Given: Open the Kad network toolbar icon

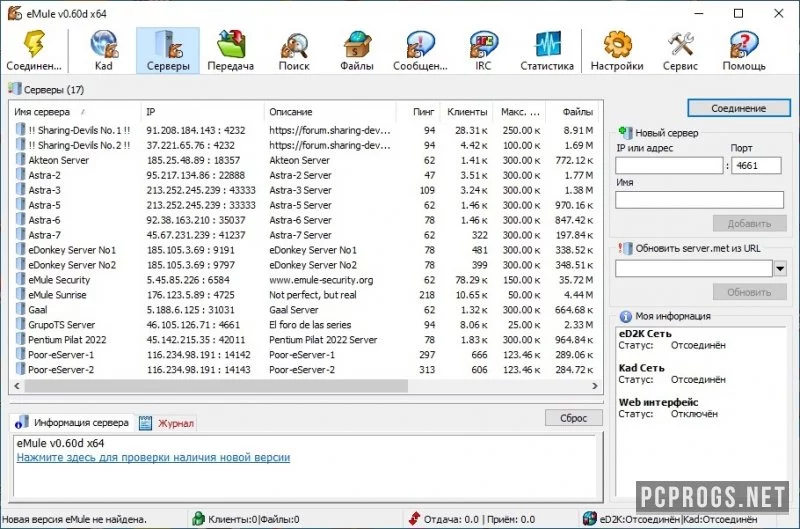Looking at the screenshot, I should coord(104,50).
